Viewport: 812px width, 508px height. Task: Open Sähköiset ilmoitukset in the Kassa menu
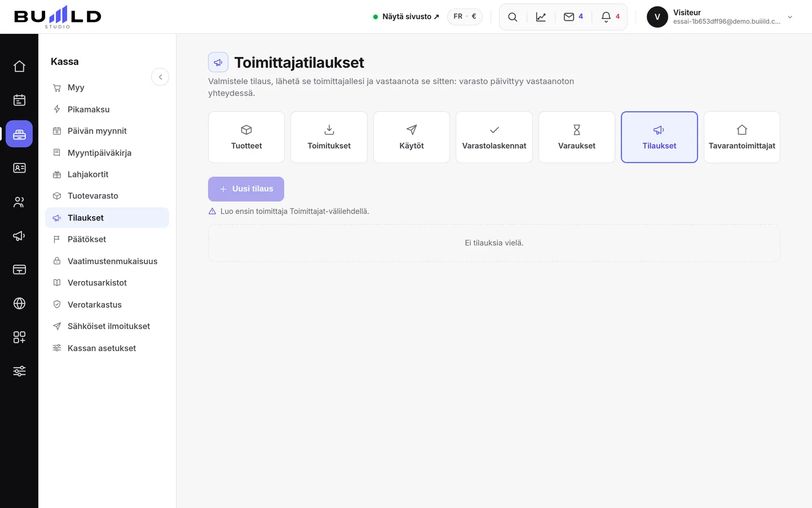coord(107,326)
